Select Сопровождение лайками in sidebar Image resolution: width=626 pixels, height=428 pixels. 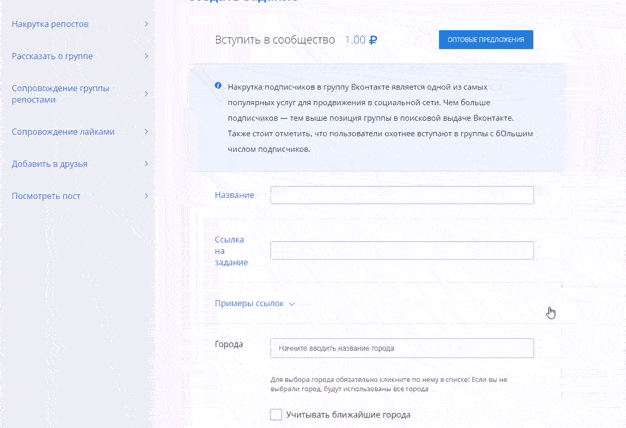(x=63, y=131)
